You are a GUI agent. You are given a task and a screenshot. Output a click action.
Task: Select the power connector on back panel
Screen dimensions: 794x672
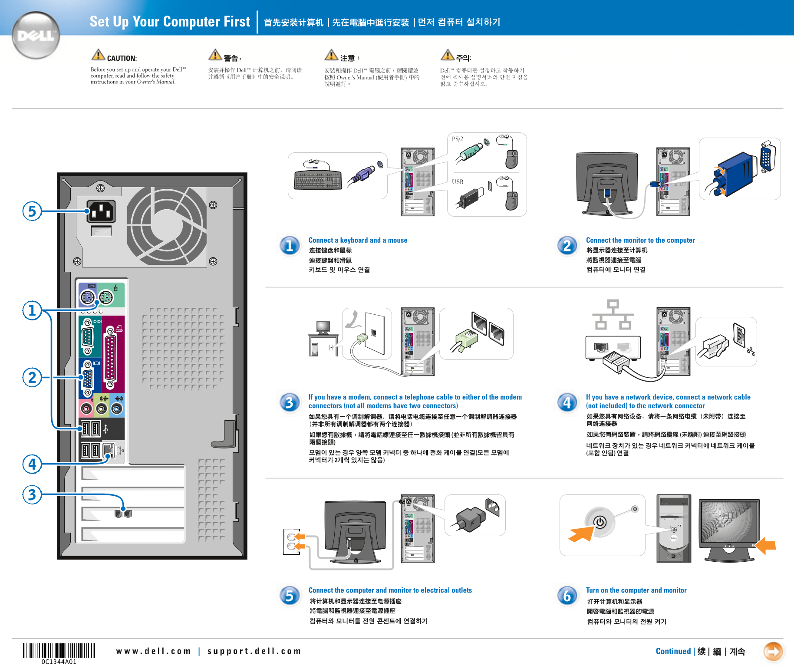(101, 211)
